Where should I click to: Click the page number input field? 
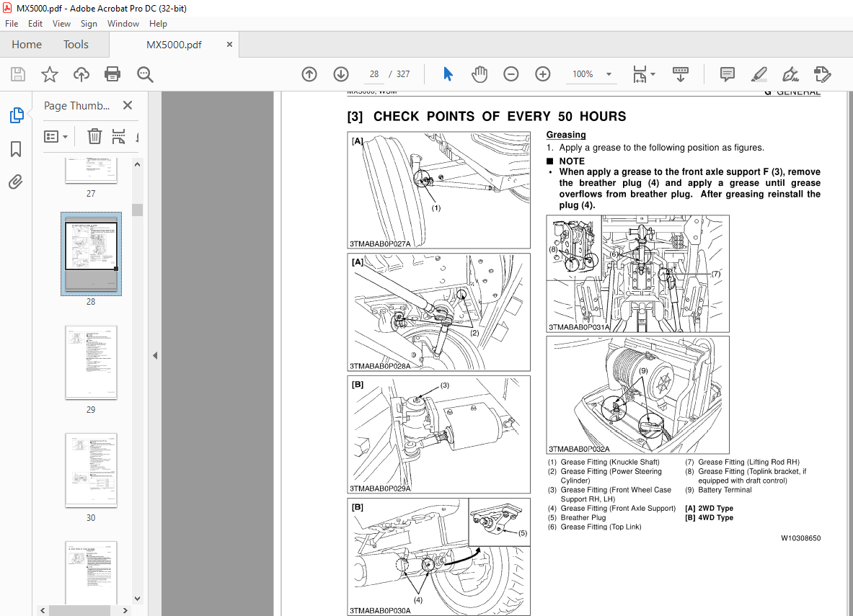click(374, 74)
